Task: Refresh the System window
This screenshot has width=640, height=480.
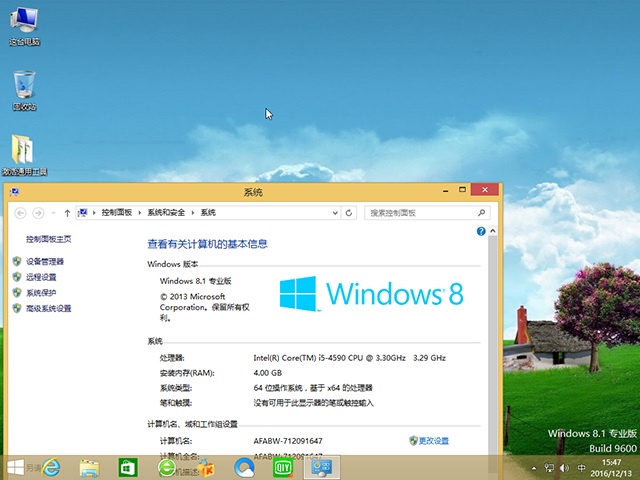Action: tap(349, 213)
